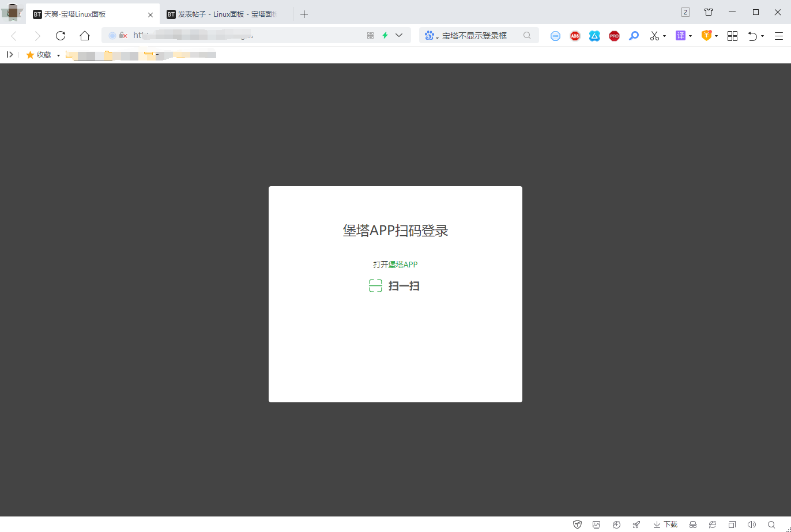Viewport: 791px width, 532px height.
Task: Open the 下载 downloads button
Action: coord(665,525)
